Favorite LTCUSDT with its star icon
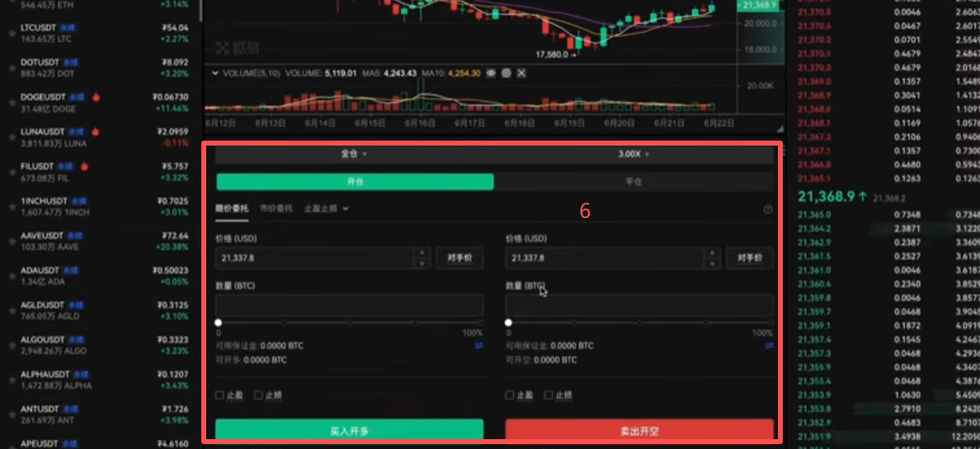This screenshot has width=980, height=449. click(12, 33)
